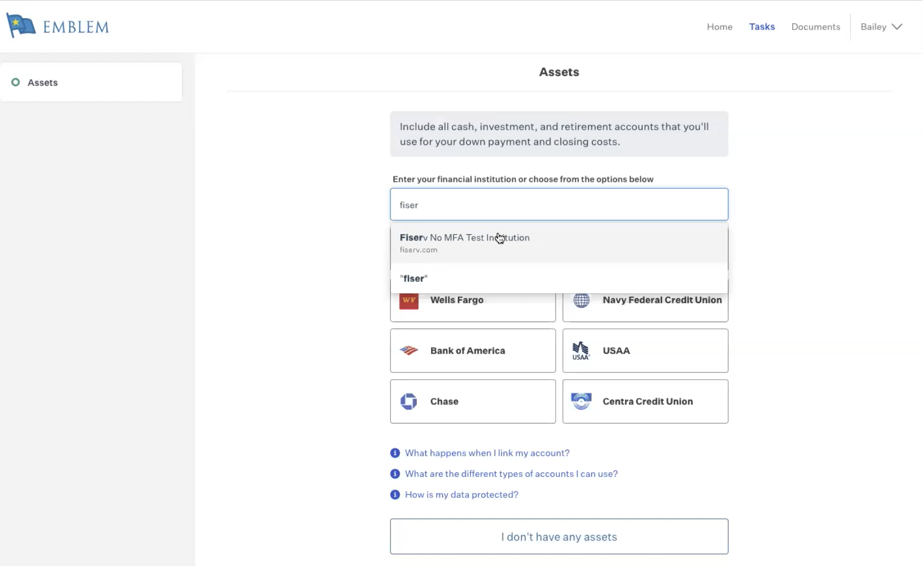Choose the Bank of America button
This screenshot has height=569, width=924.
coord(473,351)
